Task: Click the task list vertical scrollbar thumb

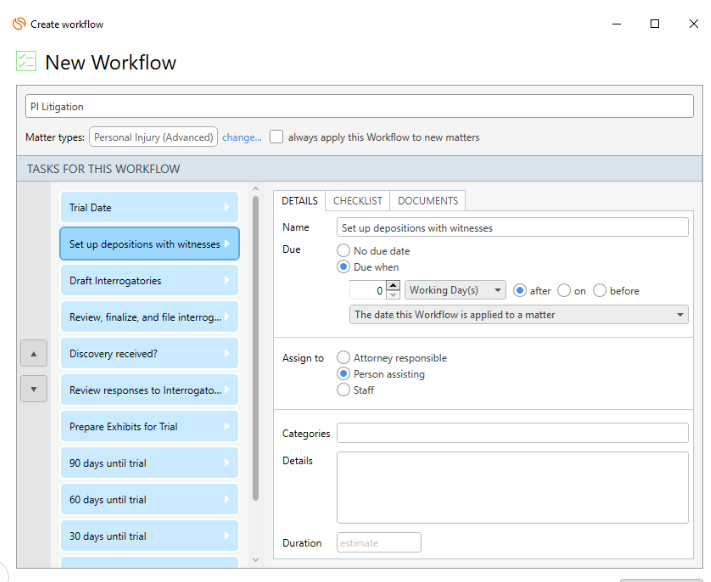Action: [256, 348]
